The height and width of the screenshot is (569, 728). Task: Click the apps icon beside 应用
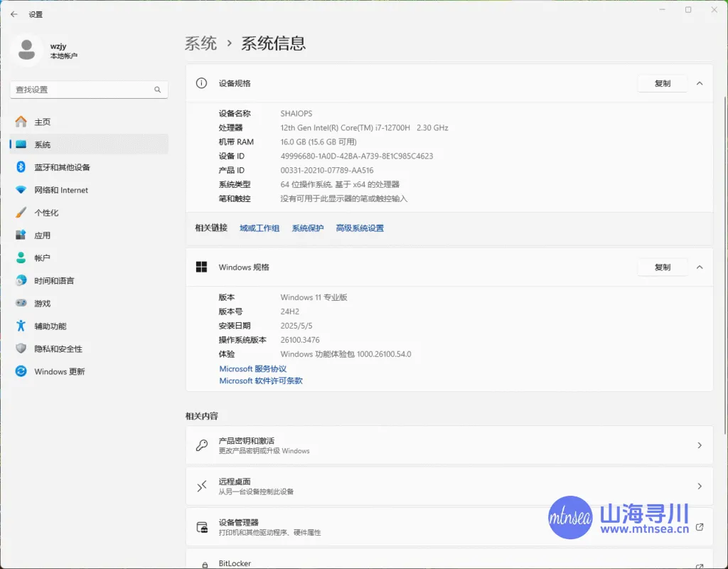pyautogui.click(x=21, y=235)
